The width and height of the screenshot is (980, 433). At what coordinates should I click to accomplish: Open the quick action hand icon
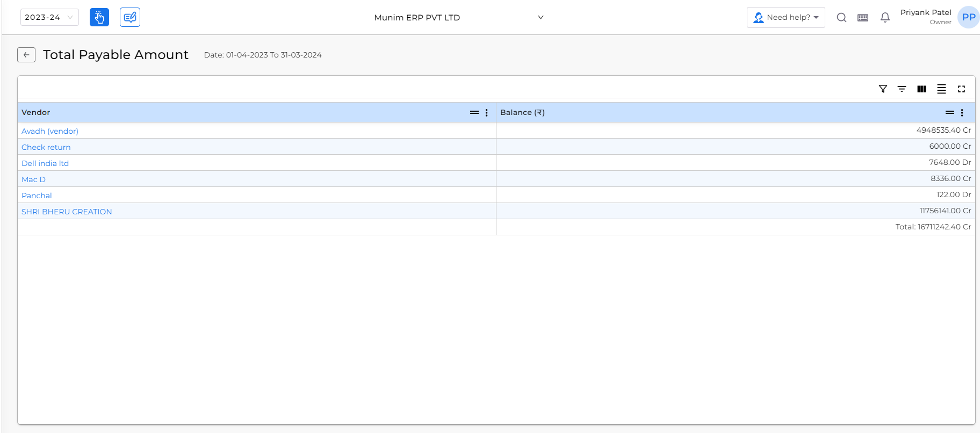click(x=99, y=17)
